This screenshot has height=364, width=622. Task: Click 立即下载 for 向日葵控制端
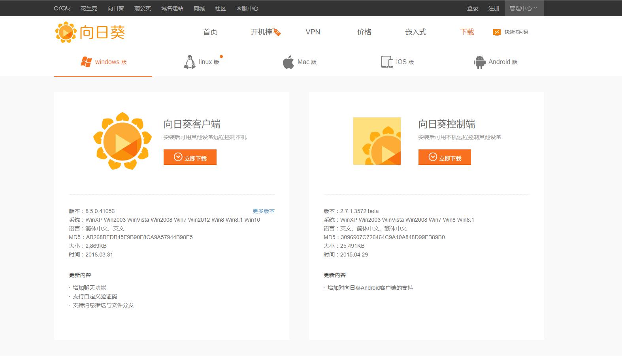[x=445, y=157]
